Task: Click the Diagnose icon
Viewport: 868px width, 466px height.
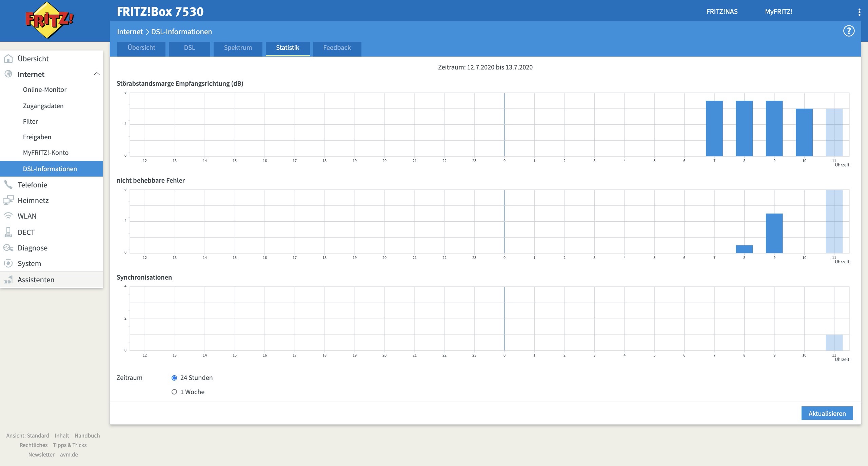Action: [8, 248]
